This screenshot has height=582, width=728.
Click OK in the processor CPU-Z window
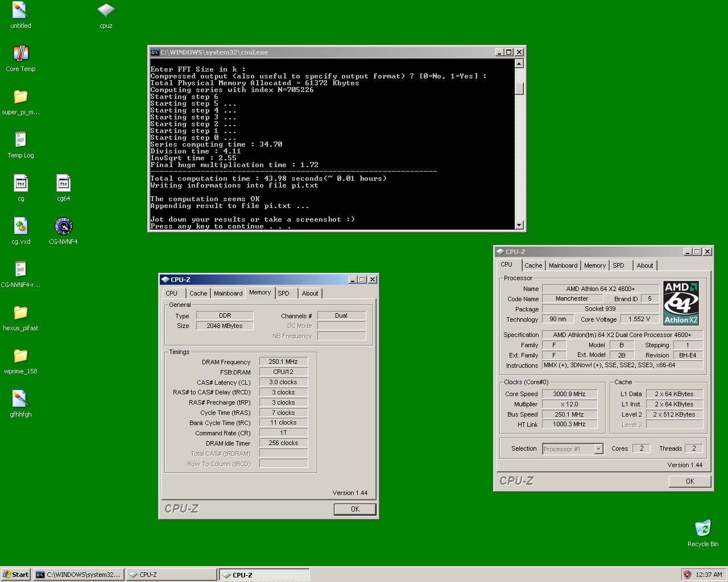tap(690, 481)
